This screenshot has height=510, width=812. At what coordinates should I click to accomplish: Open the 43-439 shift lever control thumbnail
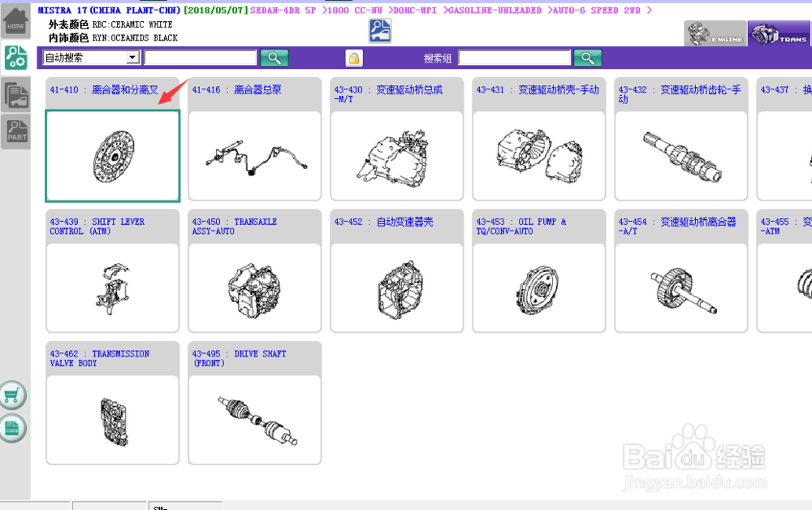tap(113, 287)
